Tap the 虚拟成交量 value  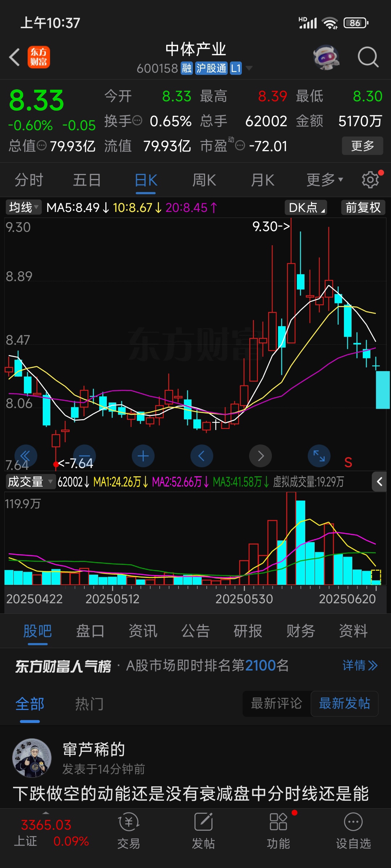[x=308, y=482]
